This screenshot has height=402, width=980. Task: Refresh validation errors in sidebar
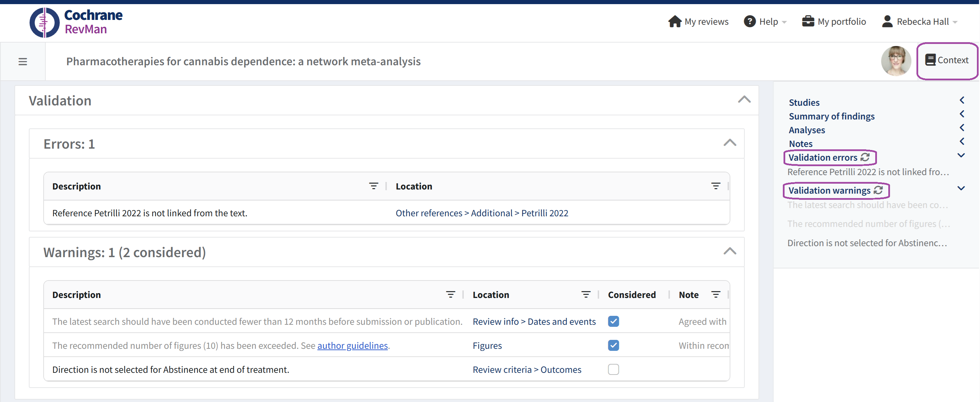pos(865,157)
